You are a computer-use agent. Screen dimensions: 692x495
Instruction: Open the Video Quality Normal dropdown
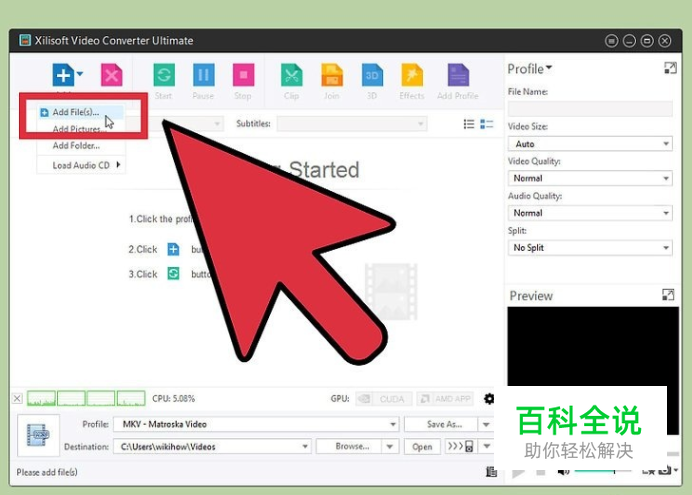click(590, 178)
